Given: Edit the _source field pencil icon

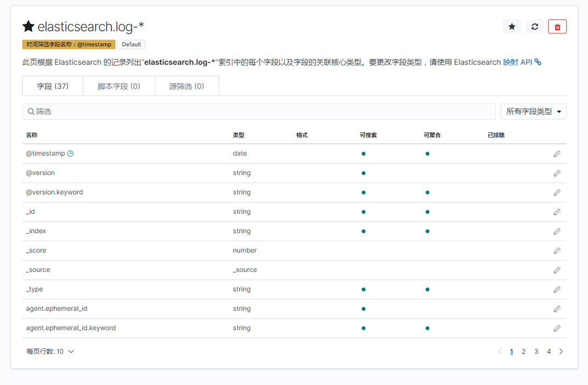Looking at the screenshot, I should click(x=557, y=270).
